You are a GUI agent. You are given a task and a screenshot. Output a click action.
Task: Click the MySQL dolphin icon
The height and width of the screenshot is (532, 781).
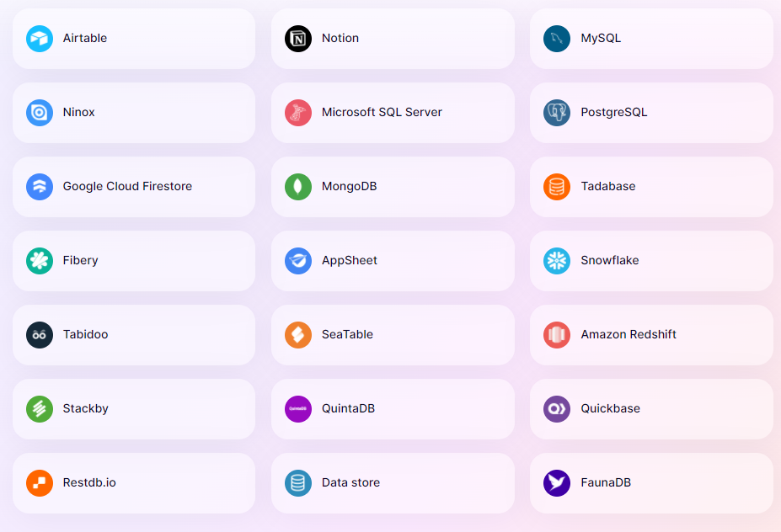click(x=557, y=39)
